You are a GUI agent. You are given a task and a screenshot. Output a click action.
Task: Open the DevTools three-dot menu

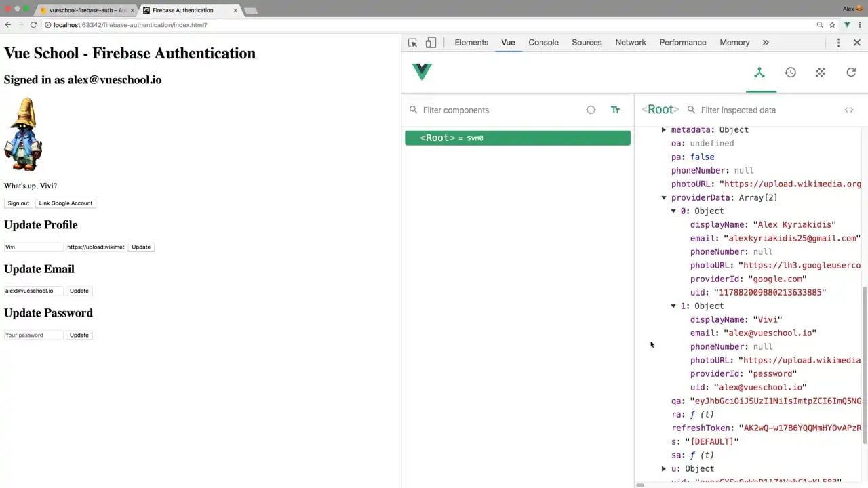pyautogui.click(x=838, y=43)
